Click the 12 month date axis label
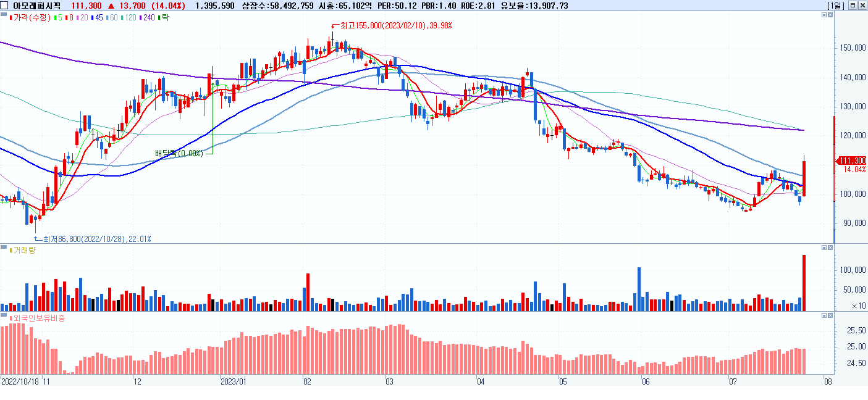The height and width of the screenshot is (400, 868). pos(138,381)
